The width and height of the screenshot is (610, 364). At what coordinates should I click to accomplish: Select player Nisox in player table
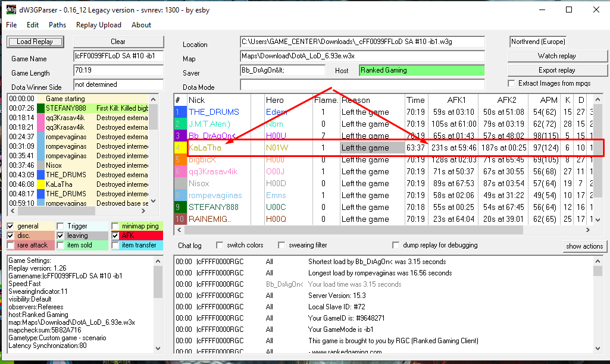click(x=199, y=184)
